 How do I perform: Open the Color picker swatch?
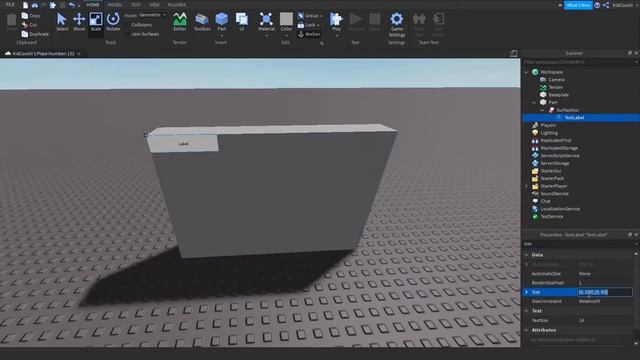[286, 19]
